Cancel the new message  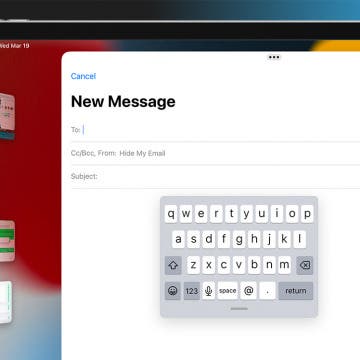tap(83, 76)
